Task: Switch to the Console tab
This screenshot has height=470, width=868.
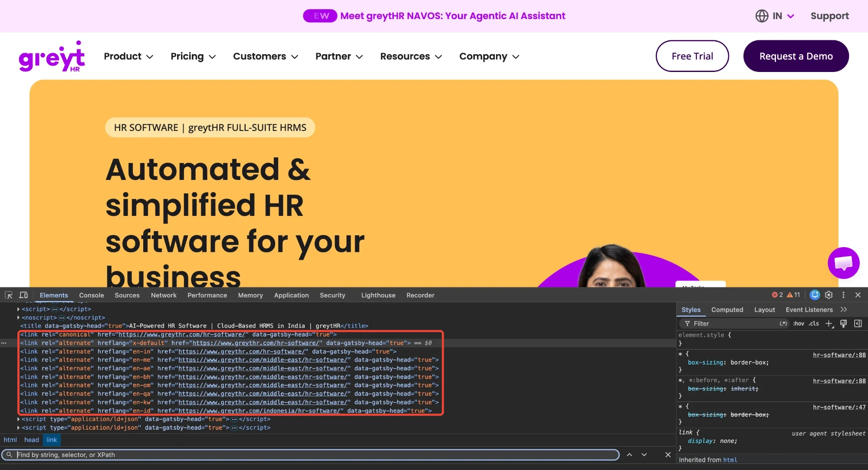Action: [92, 295]
